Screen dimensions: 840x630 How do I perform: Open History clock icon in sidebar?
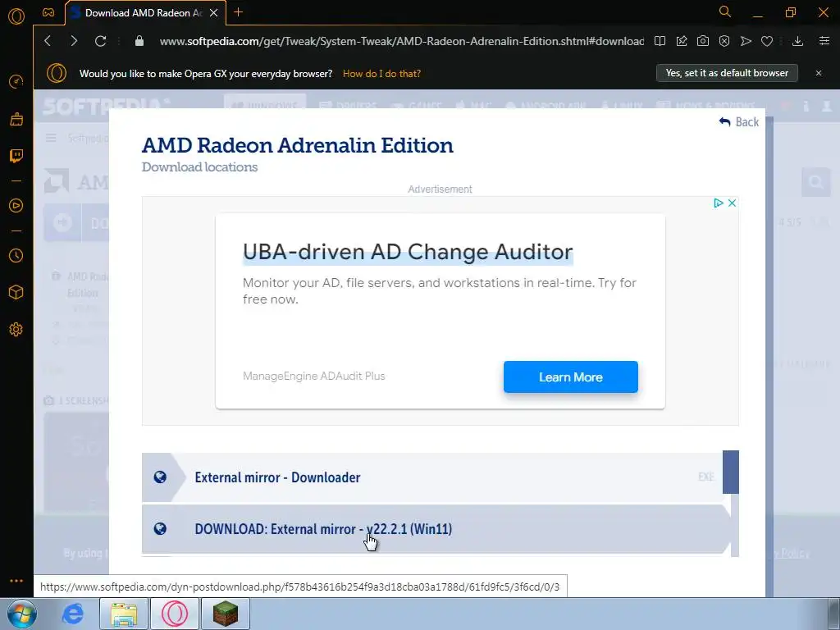coord(16,256)
